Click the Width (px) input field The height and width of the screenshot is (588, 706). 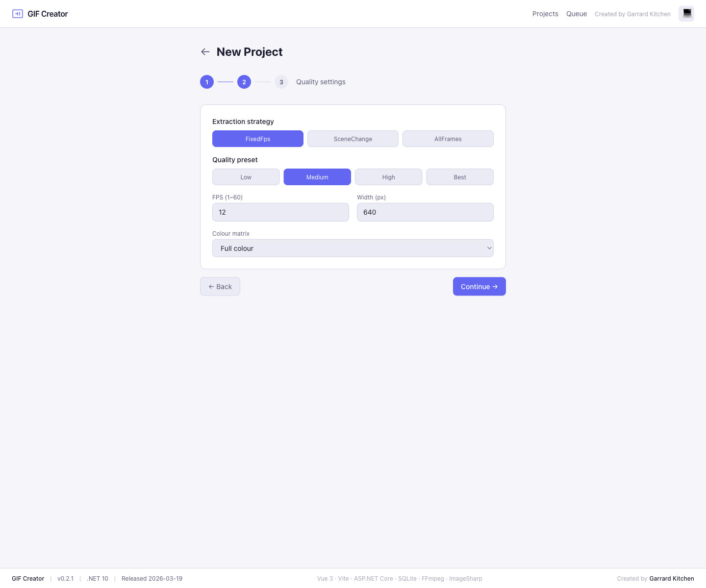(x=425, y=212)
